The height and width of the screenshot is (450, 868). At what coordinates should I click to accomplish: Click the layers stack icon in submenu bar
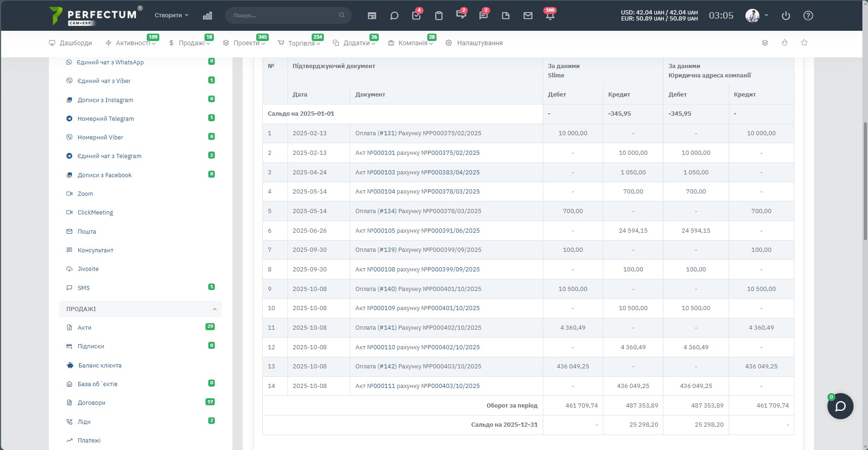tap(765, 42)
